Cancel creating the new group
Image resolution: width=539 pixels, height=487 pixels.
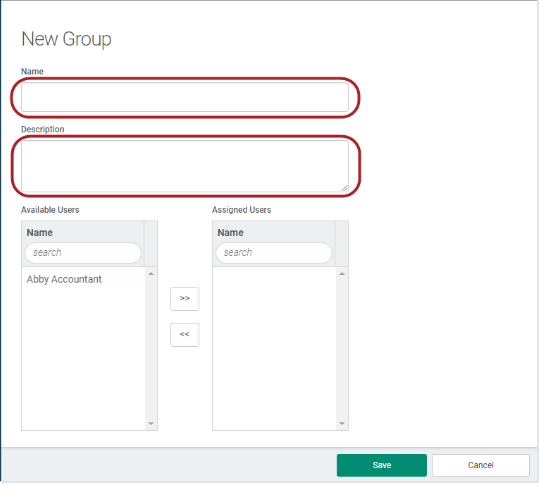point(481,465)
